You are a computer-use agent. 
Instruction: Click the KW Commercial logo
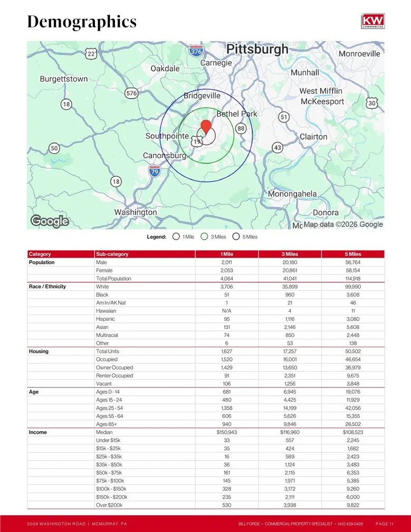[372, 21]
